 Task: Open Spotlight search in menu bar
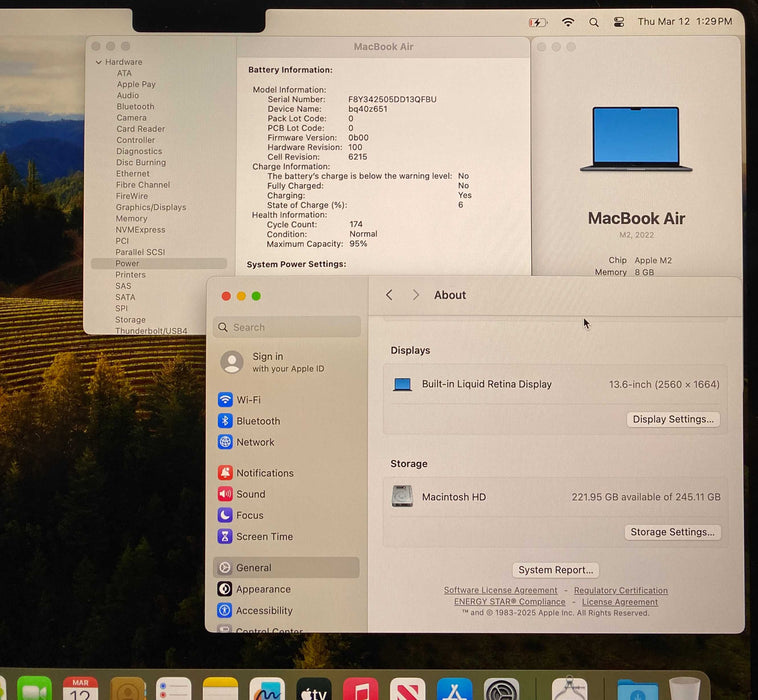click(x=594, y=22)
